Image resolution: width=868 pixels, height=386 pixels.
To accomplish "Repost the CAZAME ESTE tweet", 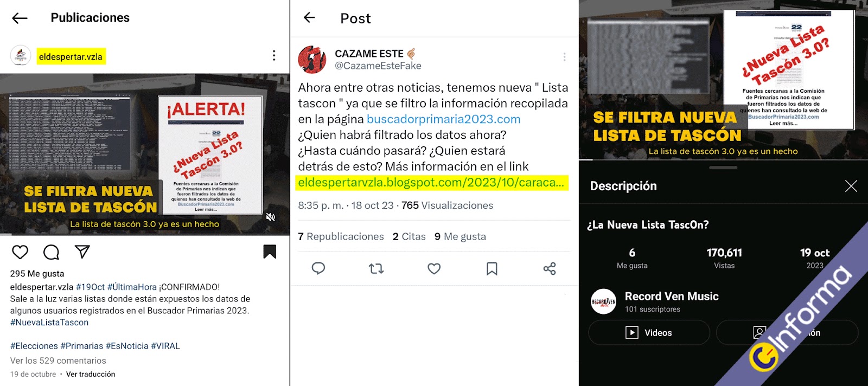I will click(x=376, y=268).
